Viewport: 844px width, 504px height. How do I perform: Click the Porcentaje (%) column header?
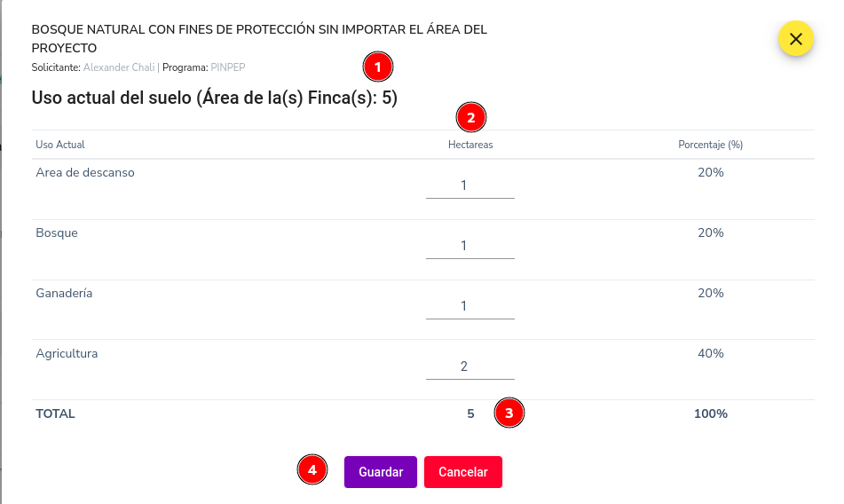coord(711,145)
